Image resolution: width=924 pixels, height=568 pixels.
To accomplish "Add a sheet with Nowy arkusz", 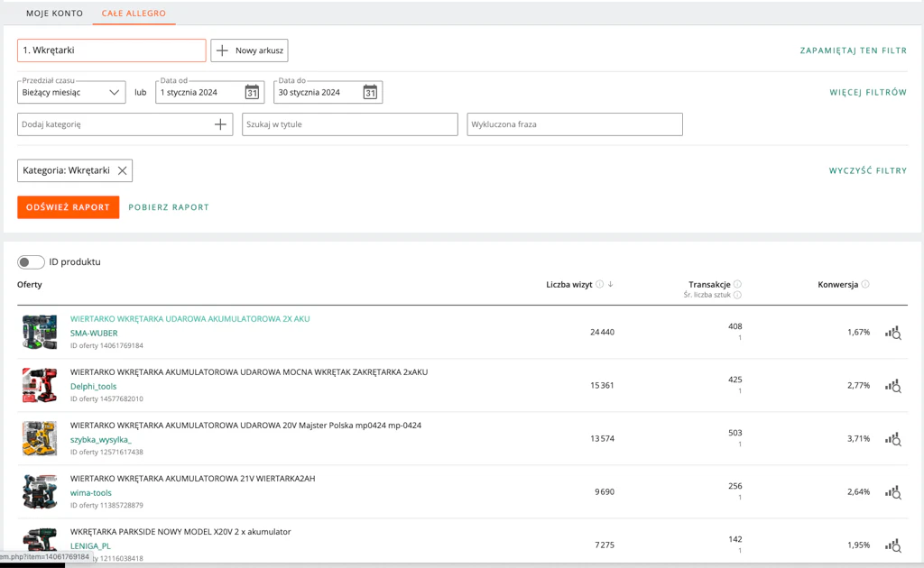I will (249, 50).
